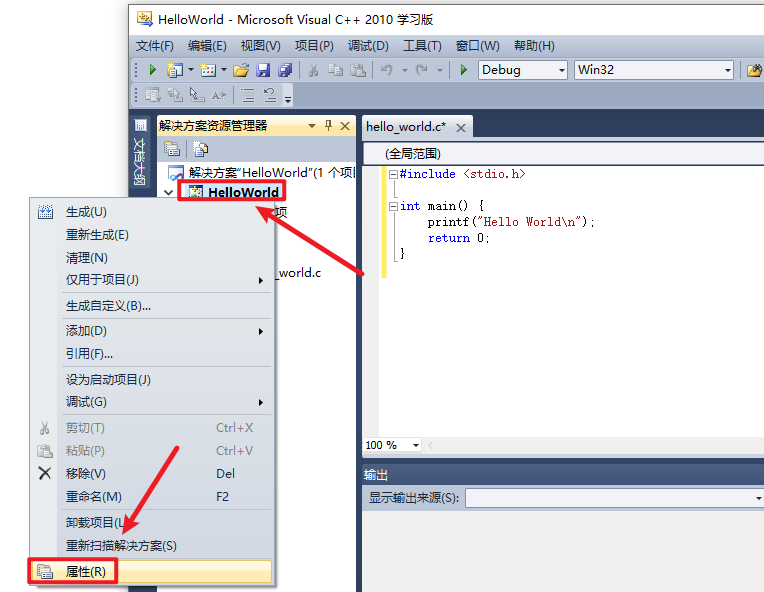Close the Solution Explorer panel
Viewport: 764px width, 592px height.
[345, 126]
